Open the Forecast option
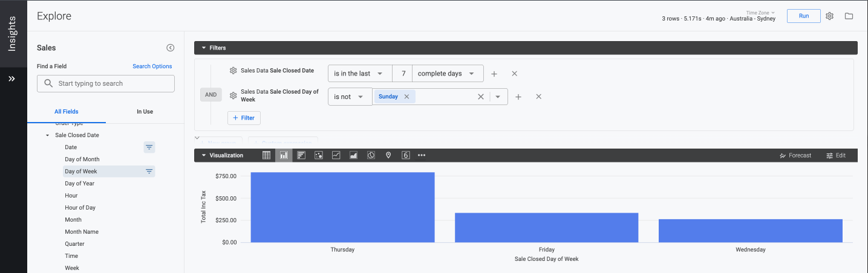The height and width of the screenshot is (273, 868). [795, 155]
